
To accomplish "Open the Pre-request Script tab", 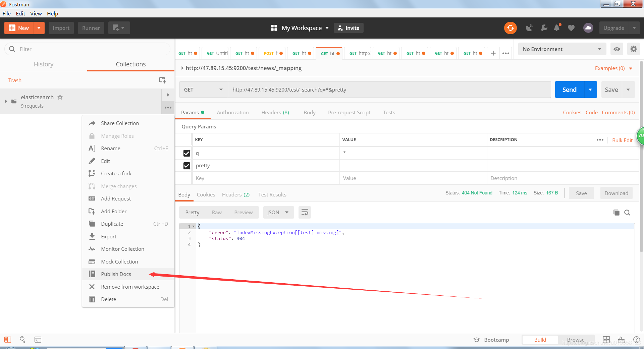I will (x=349, y=112).
